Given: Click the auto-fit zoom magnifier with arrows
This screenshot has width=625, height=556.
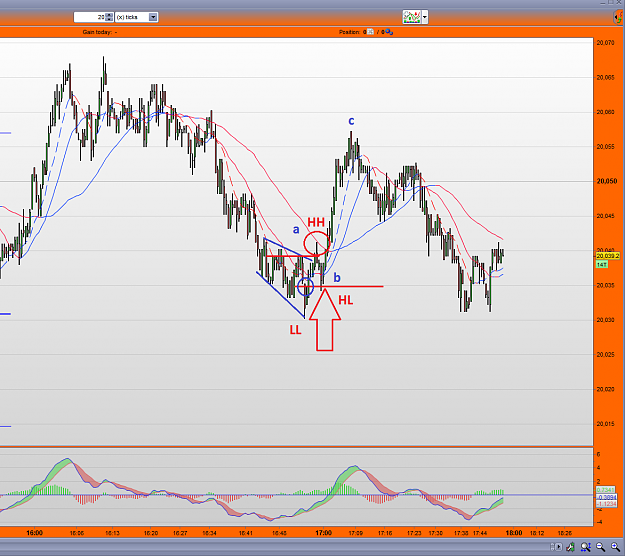Looking at the screenshot, I should coord(586,547).
